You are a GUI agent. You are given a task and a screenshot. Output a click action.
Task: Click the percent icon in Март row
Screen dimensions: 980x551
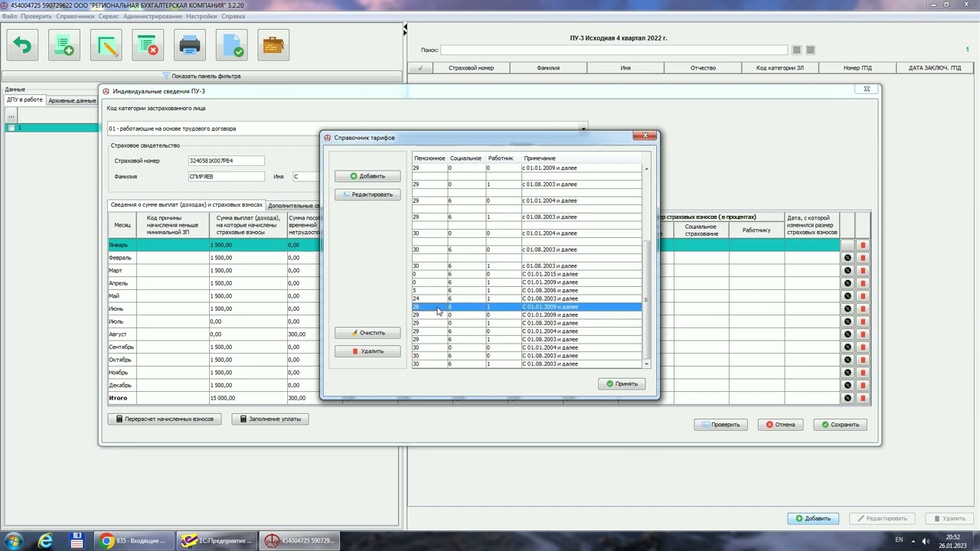(848, 271)
